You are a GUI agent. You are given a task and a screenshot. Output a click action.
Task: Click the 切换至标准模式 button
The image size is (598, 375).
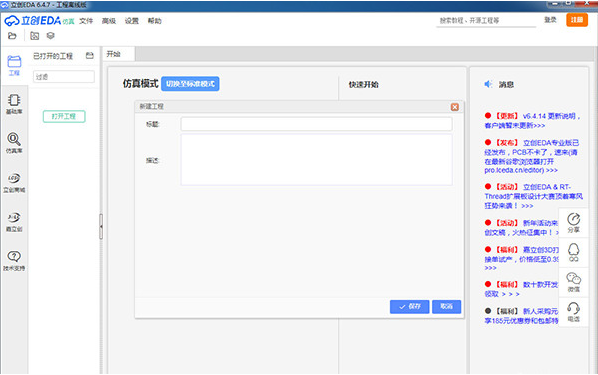point(190,84)
